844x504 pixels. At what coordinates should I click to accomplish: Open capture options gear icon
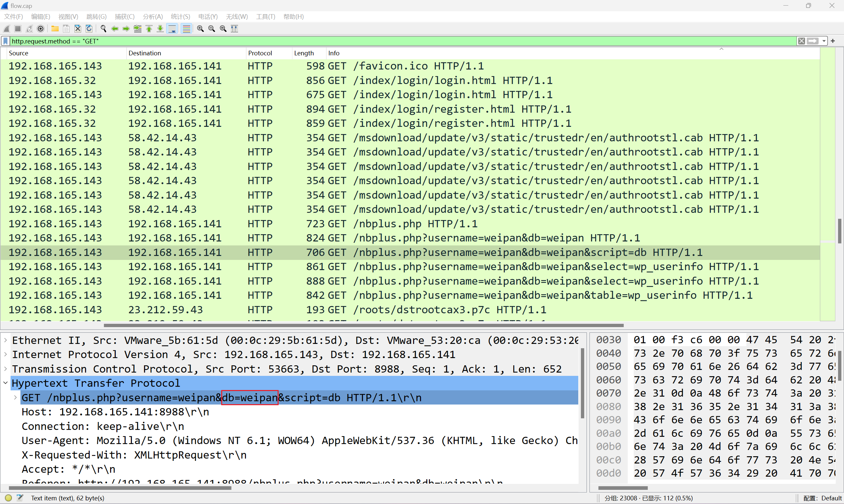coord(41,29)
